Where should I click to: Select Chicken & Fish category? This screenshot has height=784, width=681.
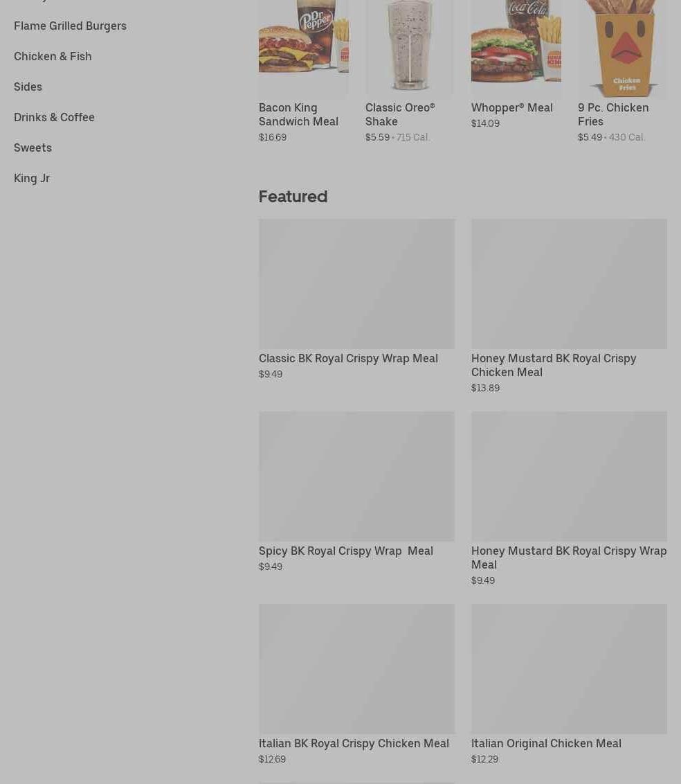coord(53,57)
